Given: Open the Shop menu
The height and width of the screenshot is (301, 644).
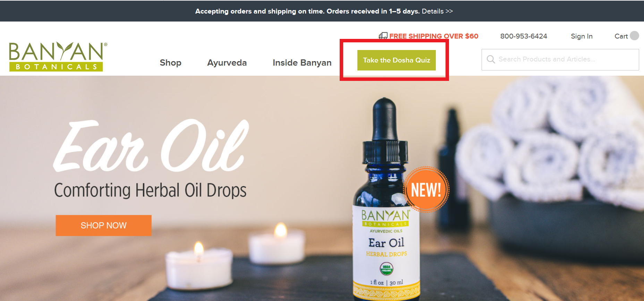Looking at the screenshot, I should [170, 63].
